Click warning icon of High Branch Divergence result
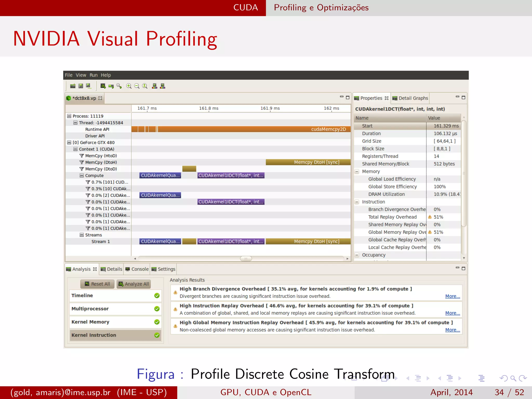Image resolution: width=532 pixels, height=399 pixels. click(175, 292)
